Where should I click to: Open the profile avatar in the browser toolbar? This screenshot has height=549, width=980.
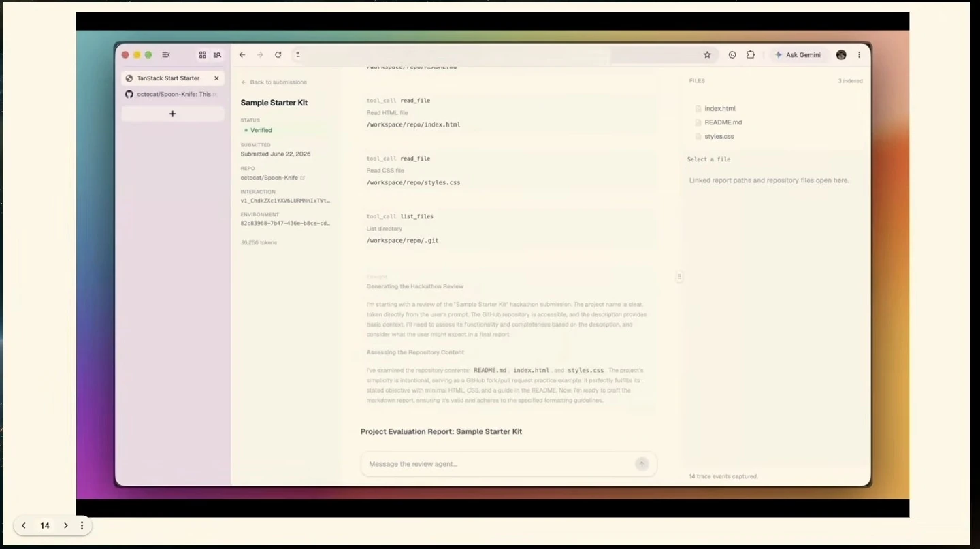point(841,55)
